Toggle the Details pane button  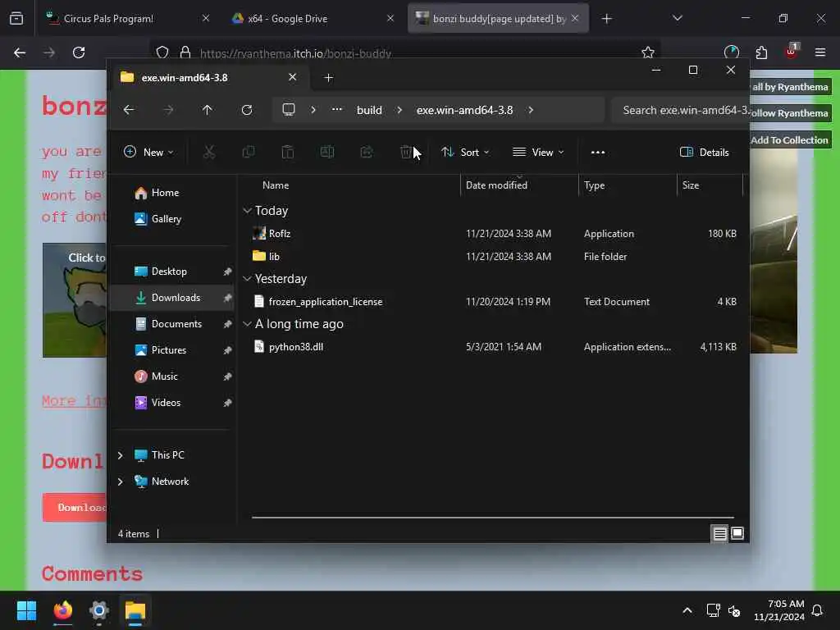[x=704, y=152]
